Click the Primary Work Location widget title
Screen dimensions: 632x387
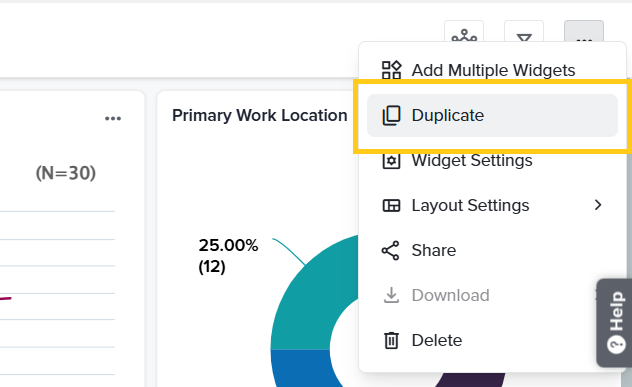tap(260, 116)
